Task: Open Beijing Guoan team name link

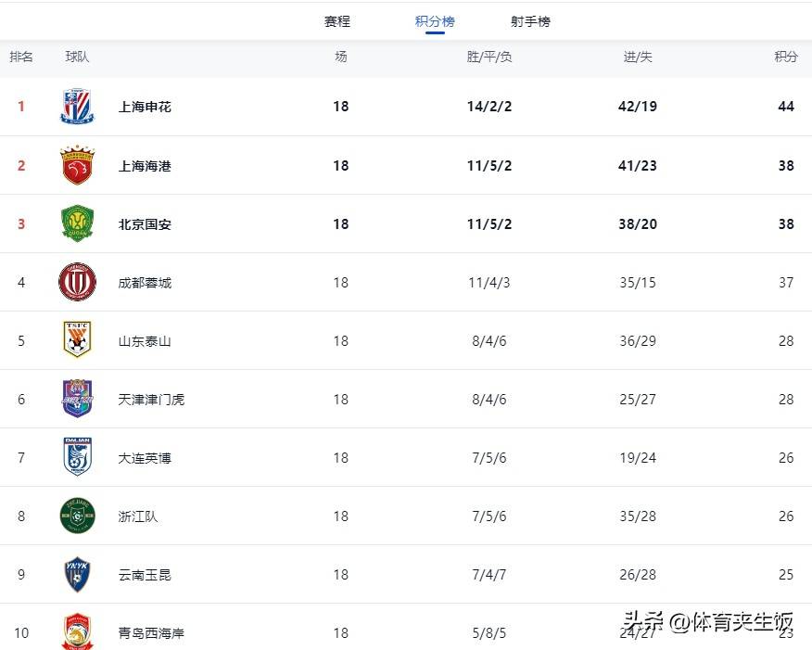Action: click(x=144, y=223)
